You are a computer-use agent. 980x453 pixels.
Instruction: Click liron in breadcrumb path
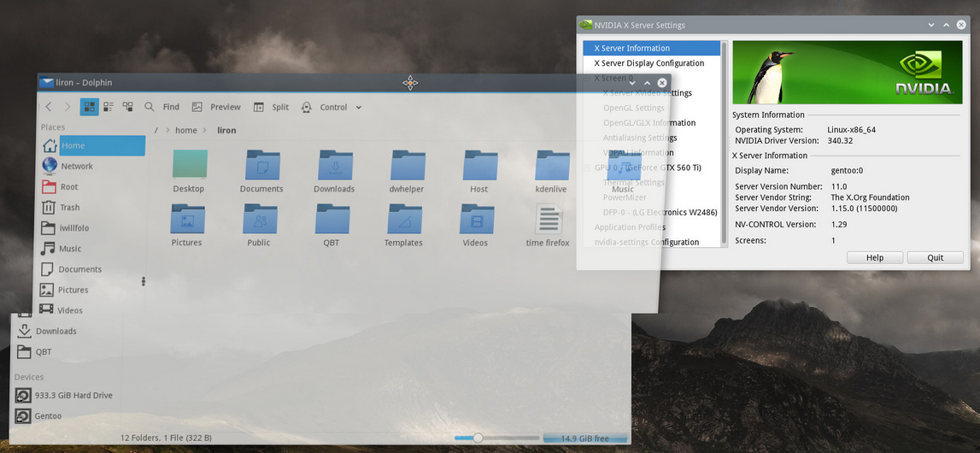click(x=226, y=131)
